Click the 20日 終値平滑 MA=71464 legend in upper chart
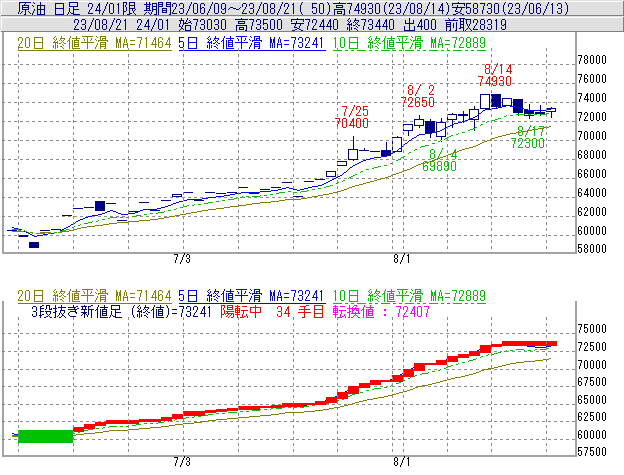This screenshot has height=475, width=624. pyautogui.click(x=94, y=43)
